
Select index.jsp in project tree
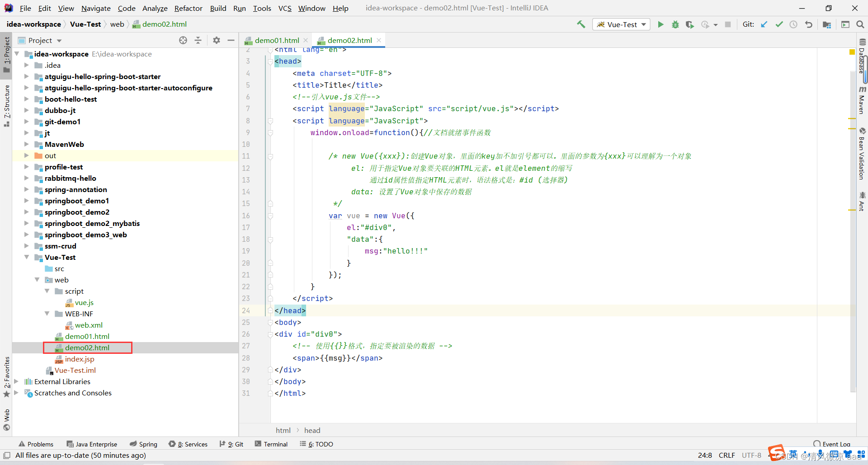click(80, 359)
